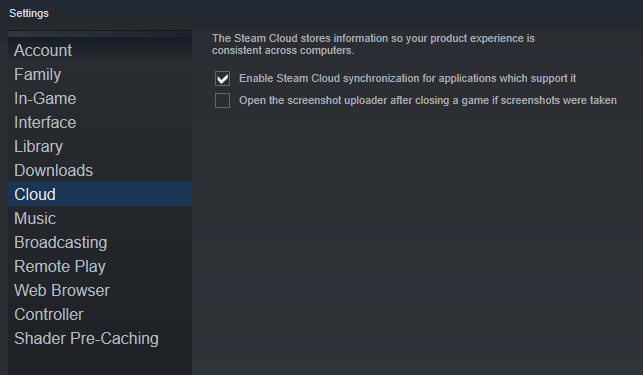Open Shader Pre-Caching settings

coord(100,338)
